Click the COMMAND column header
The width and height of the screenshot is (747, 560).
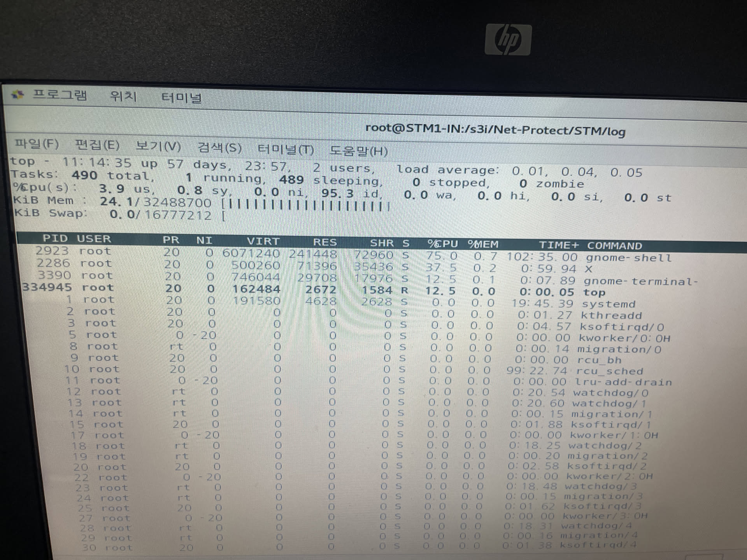pos(614,246)
